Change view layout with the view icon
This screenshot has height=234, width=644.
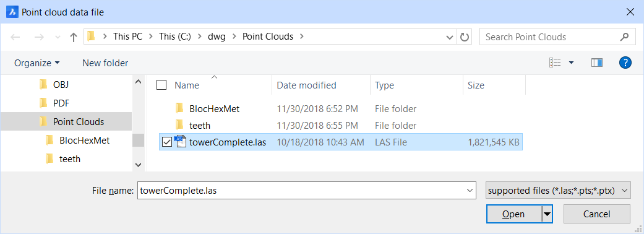(555, 63)
